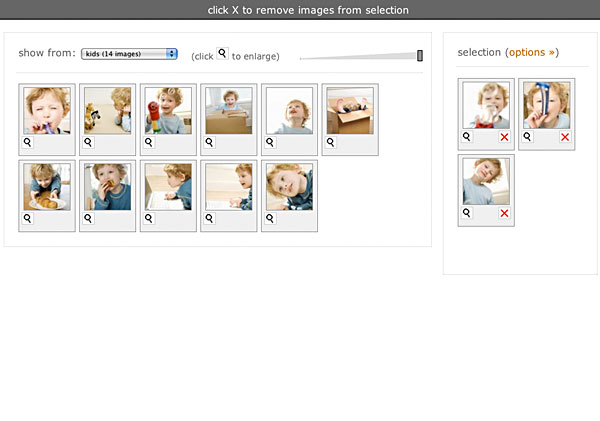Enlarge the second image in selection panel
This screenshot has width=600, height=421.
pyautogui.click(x=528, y=136)
